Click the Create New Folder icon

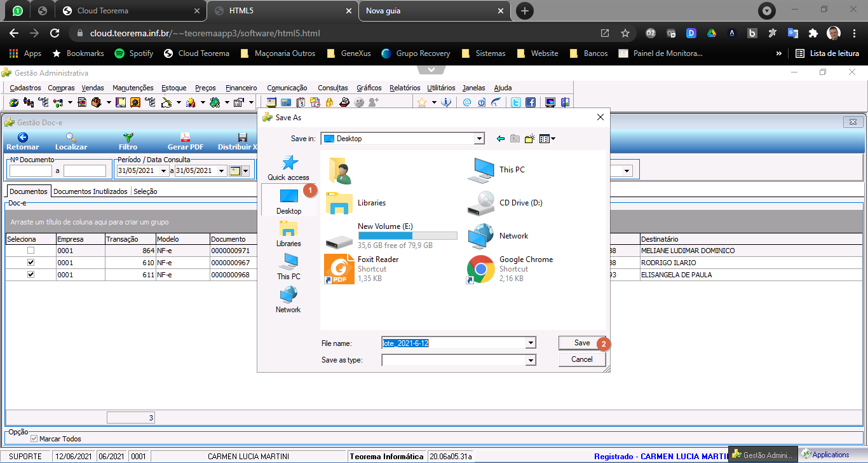[530, 139]
